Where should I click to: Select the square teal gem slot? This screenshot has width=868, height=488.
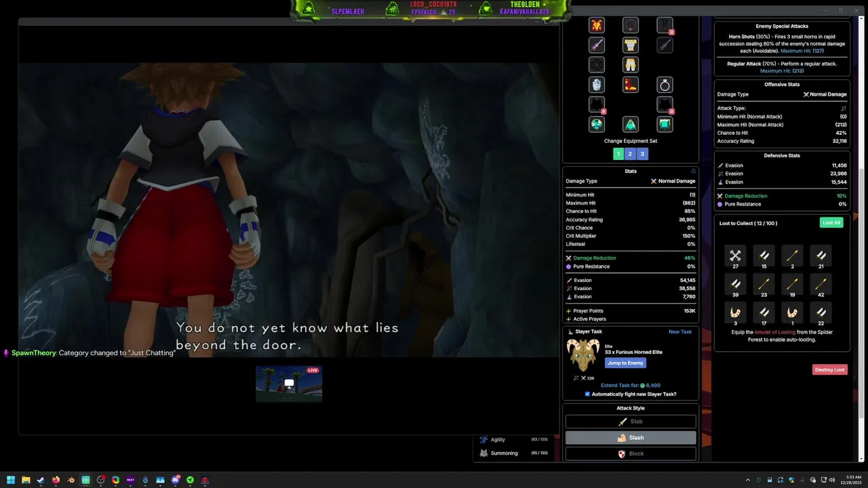point(665,124)
